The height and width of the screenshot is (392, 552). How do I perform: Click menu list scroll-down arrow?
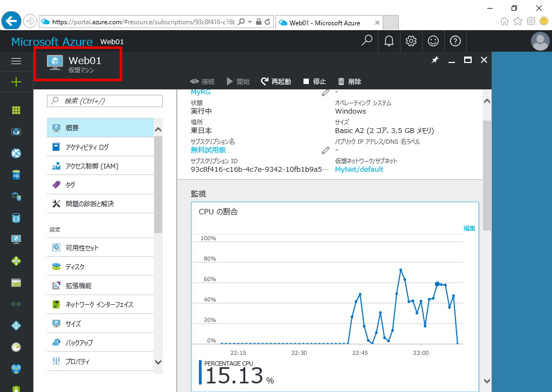(x=158, y=362)
